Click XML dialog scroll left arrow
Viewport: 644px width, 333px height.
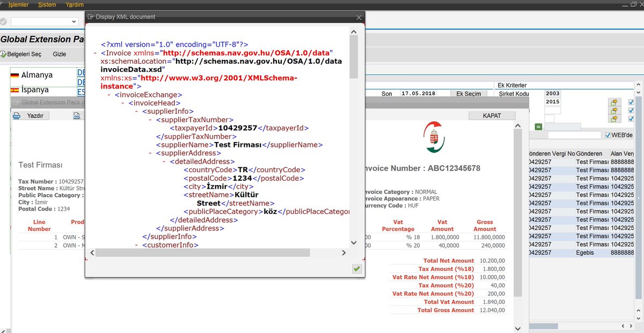(x=92, y=253)
